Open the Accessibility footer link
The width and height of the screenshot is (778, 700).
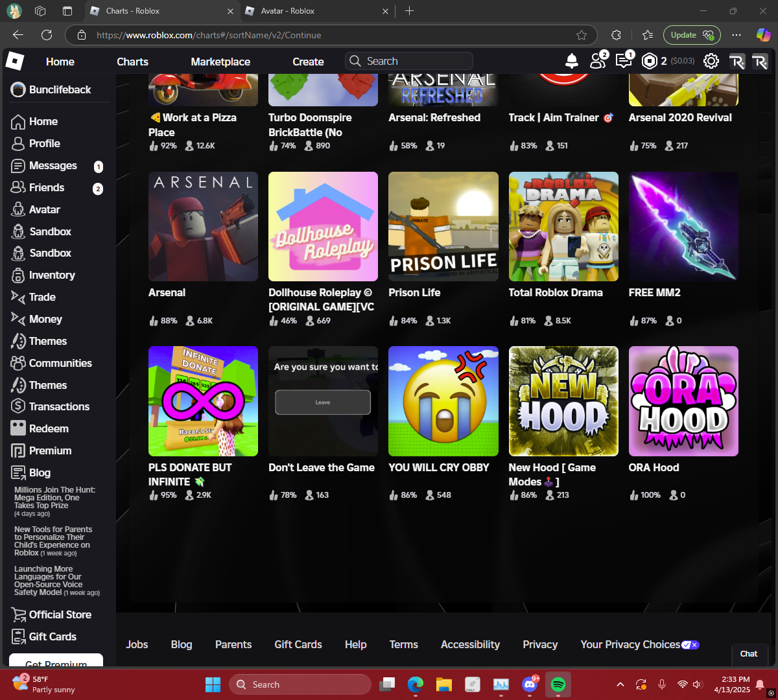(x=471, y=645)
